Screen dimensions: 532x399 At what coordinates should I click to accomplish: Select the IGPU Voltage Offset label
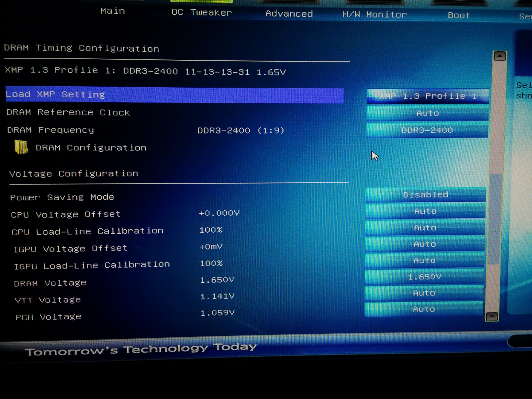[70, 249]
